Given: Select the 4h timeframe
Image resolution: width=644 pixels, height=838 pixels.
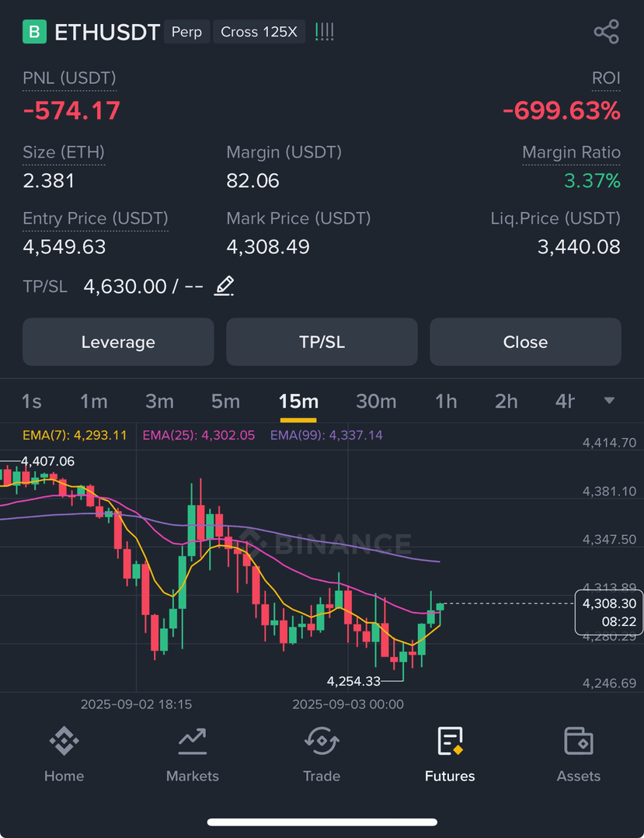Looking at the screenshot, I should pyautogui.click(x=565, y=402).
